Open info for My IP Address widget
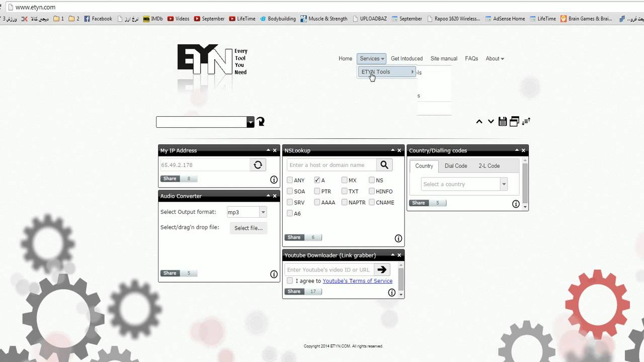This screenshot has height=362, width=644. click(x=274, y=179)
